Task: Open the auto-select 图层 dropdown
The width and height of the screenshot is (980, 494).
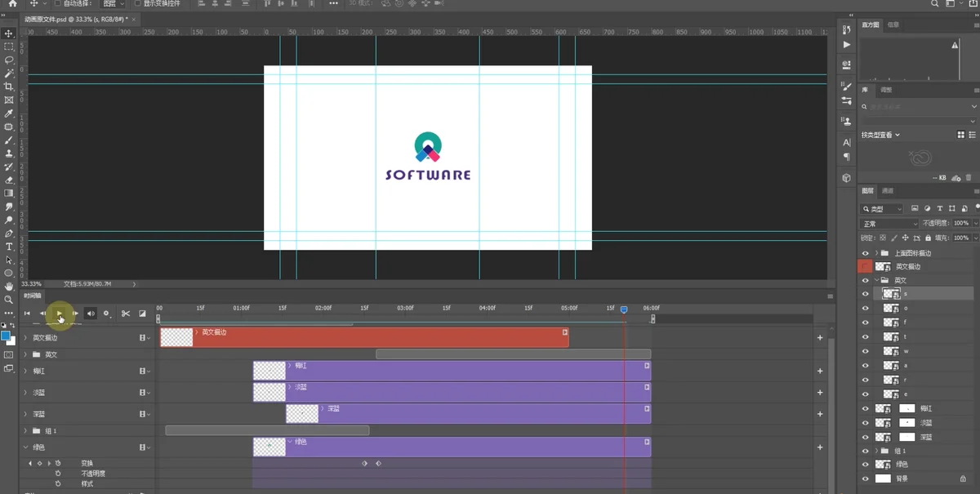Action: (x=113, y=3)
